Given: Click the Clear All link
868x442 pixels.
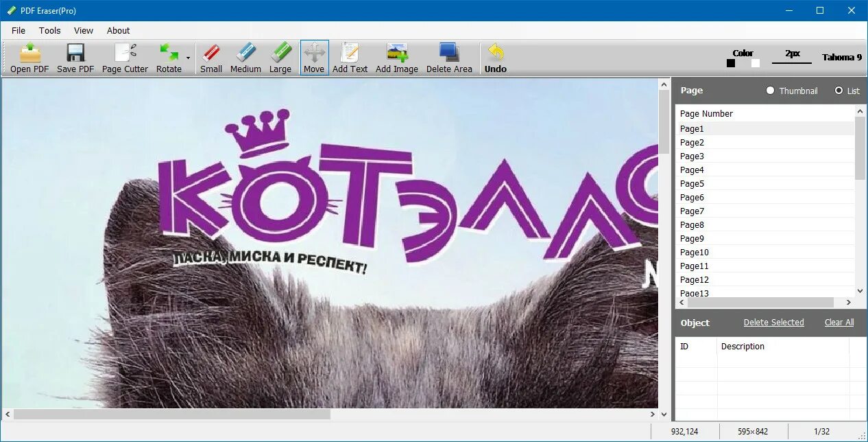Looking at the screenshot, I should [839, 323].
